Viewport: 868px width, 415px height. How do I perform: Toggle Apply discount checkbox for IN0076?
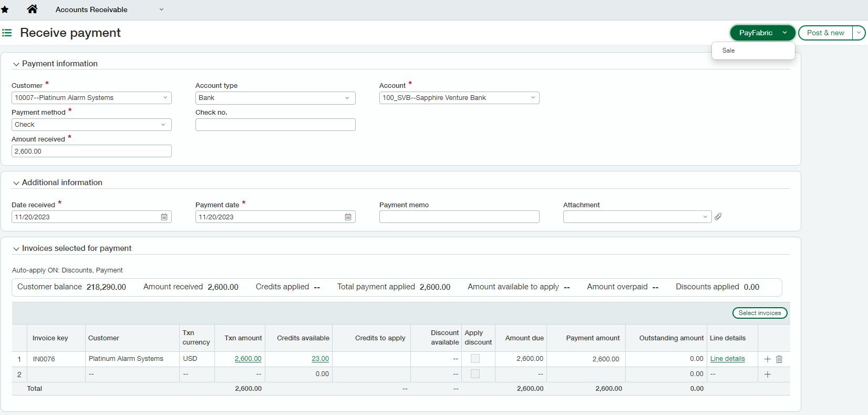coord(475,359)
